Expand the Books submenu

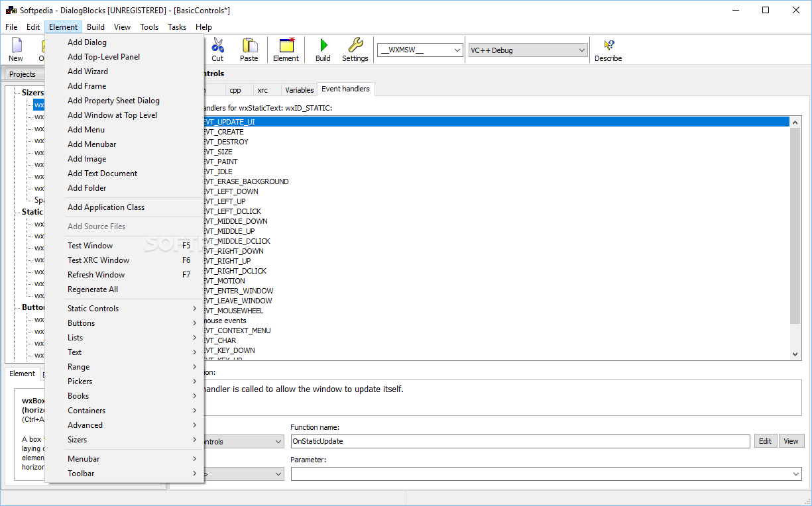[x=125, y=396]
